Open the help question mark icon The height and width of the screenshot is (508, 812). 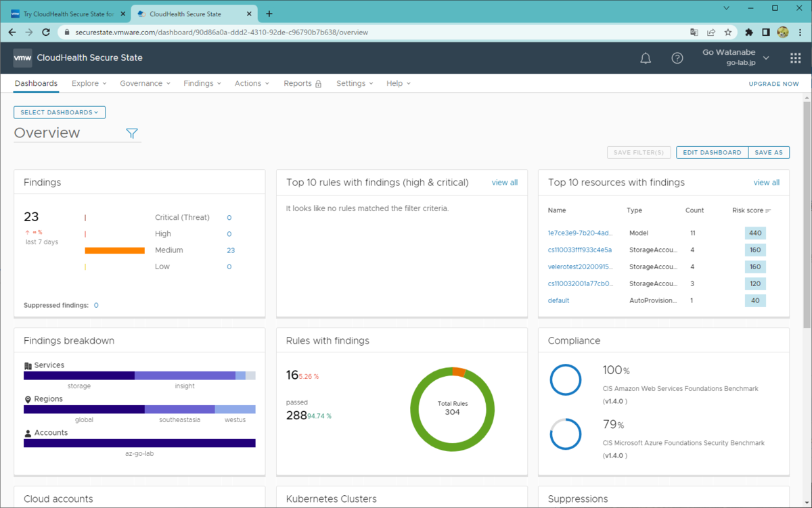pos(677,58)
